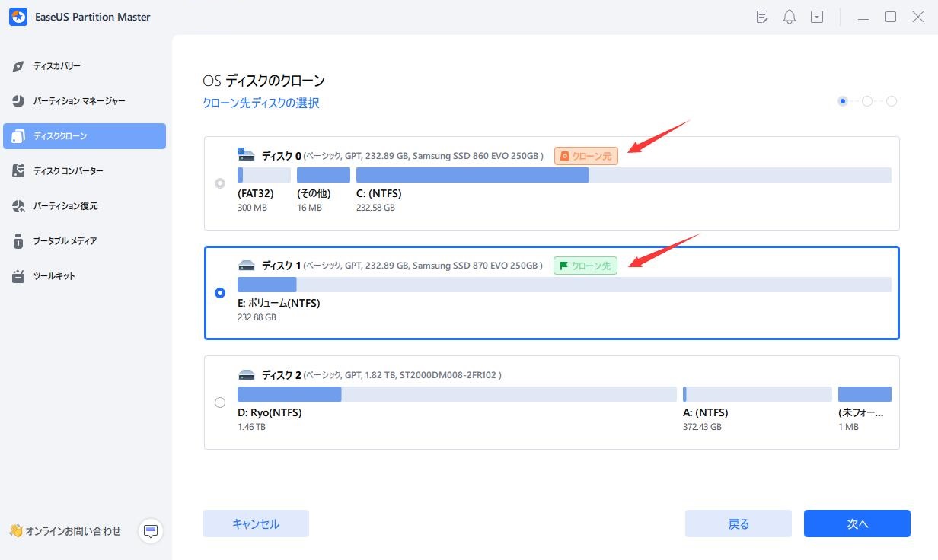Click the ディスク 2 ST2000DM008 label
938x560 pixels.
click(x=381, y=375)
